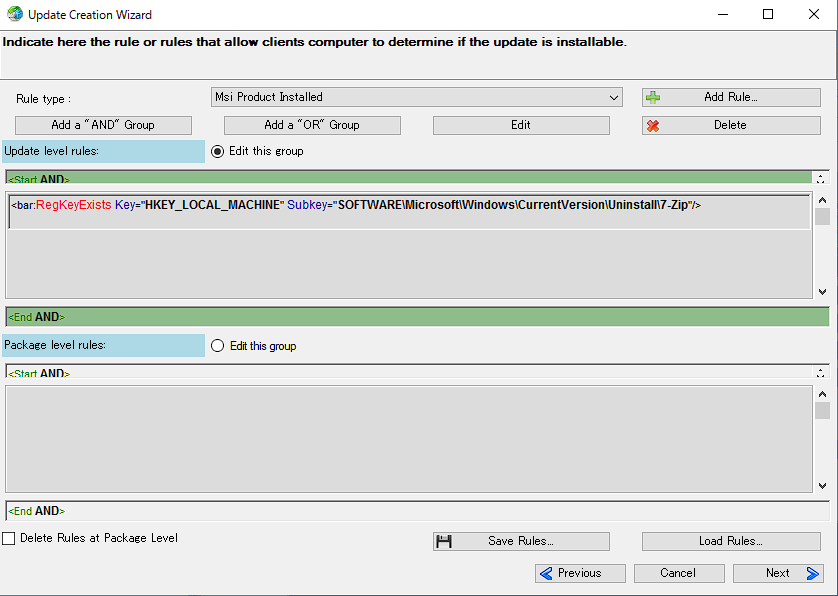Select Edit this group for Package level rules
Screen dimensions: 838x596
click(218, 346)
